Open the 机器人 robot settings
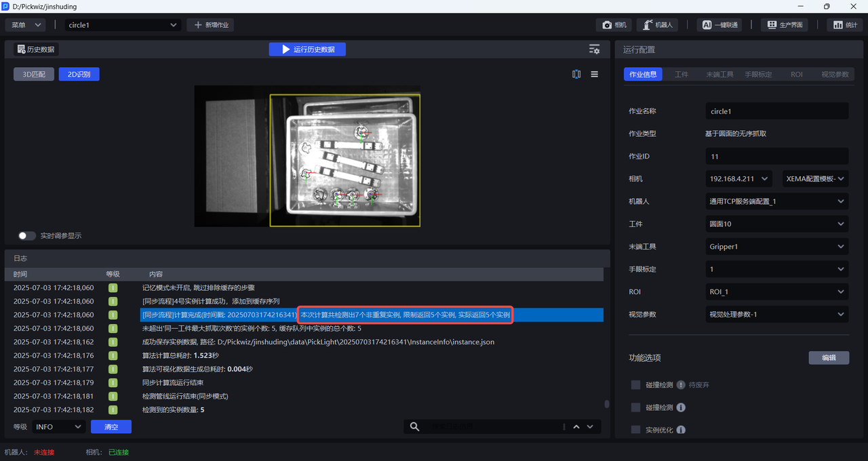This screenshot has width=868, height=461. (657, 25)
